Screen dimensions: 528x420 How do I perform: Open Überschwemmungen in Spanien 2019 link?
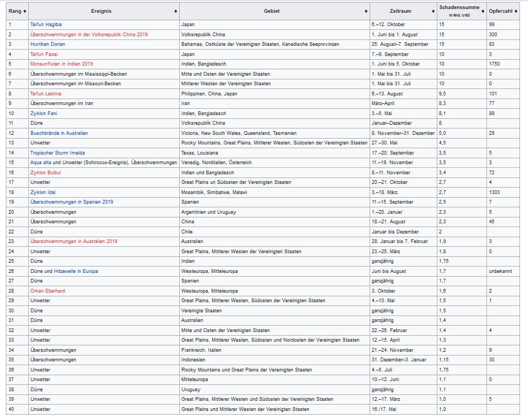pos(71,202)
